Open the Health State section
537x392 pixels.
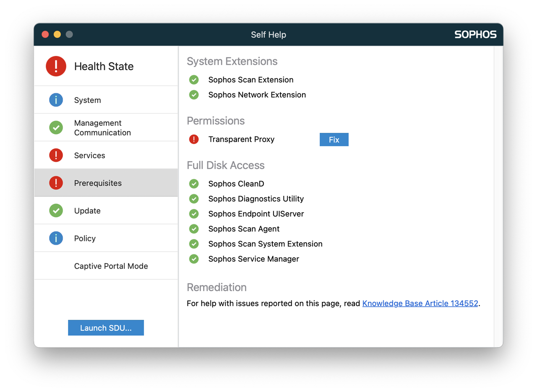point(106,66)
